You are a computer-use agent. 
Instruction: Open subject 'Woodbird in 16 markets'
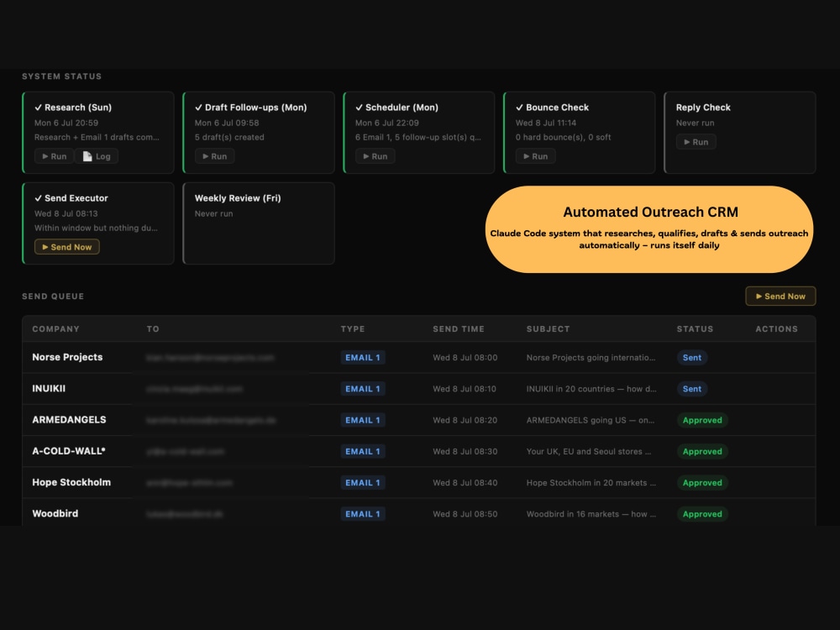coord(591,514)
